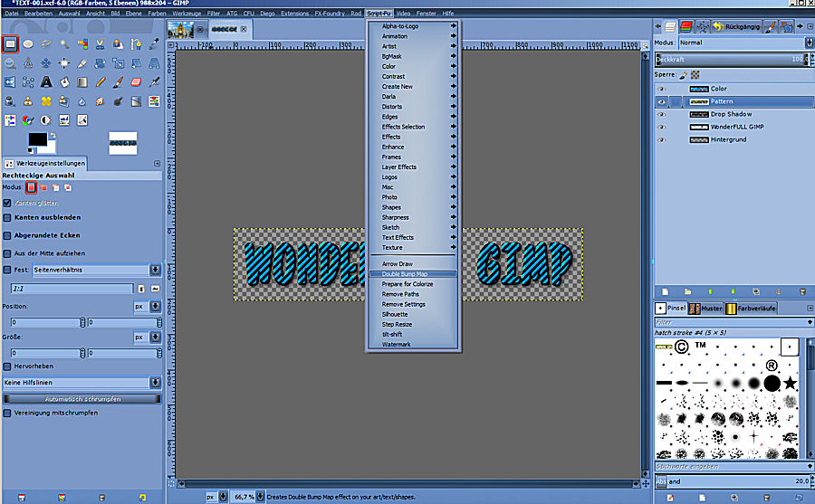
Task: Open the Seitenverhältnis dropdown
Action: coord(97,270)
